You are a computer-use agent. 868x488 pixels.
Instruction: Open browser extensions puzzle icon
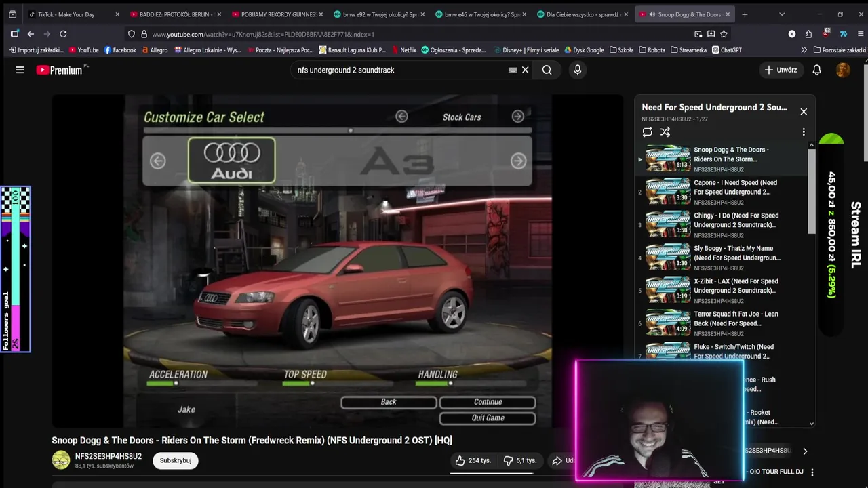click(808, 34)
